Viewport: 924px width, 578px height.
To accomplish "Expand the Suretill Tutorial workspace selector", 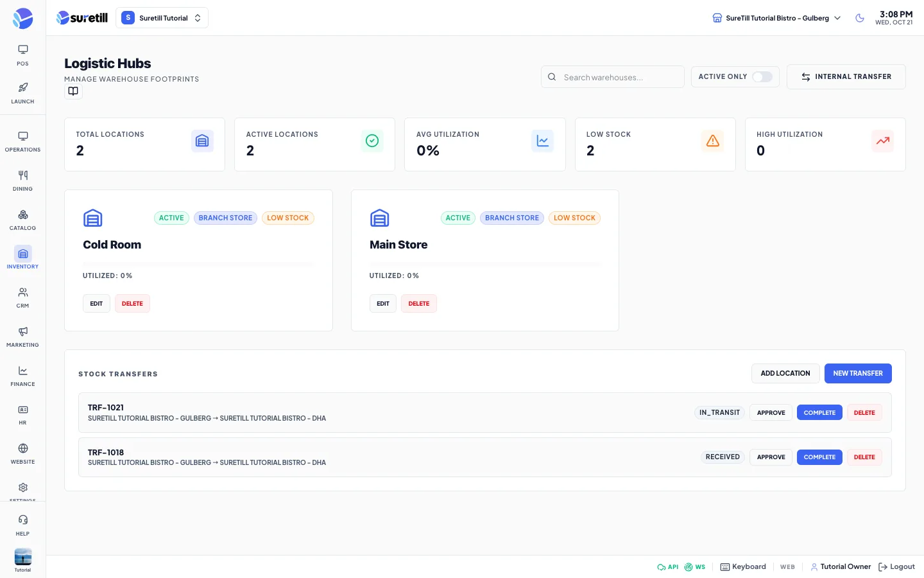I will point(162,18).
